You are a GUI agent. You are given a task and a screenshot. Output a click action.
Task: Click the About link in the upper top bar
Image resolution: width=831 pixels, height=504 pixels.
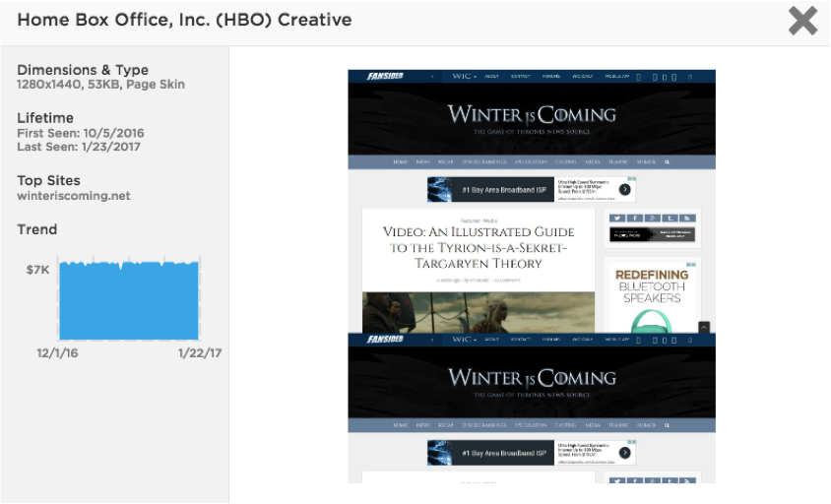tap(491, 77)
